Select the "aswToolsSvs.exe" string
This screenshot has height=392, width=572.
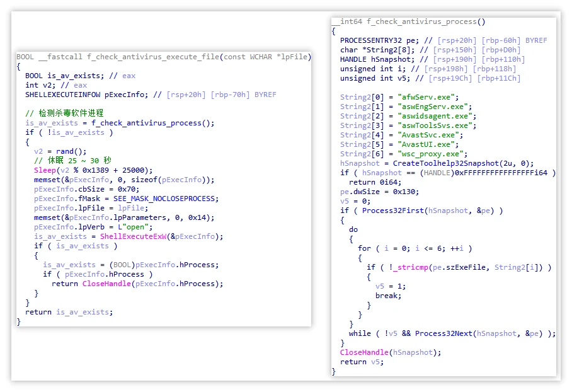435,125
